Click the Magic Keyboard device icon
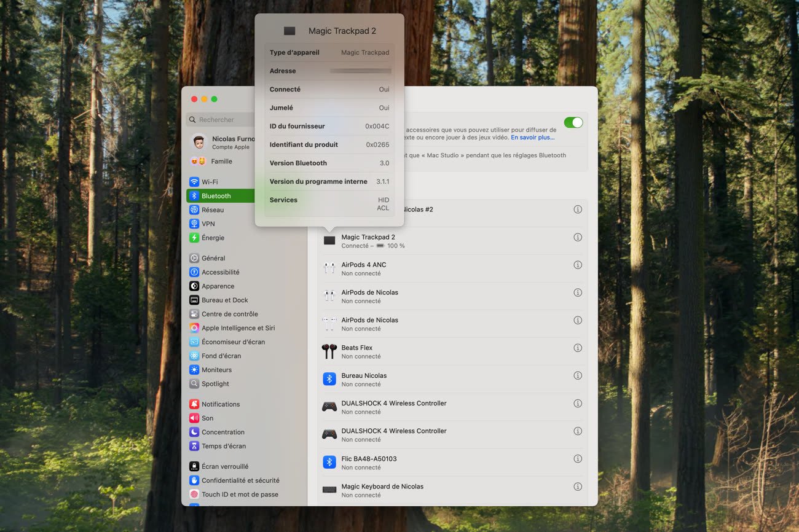This screenshot has height=532, width=799. tap(329, 490)
